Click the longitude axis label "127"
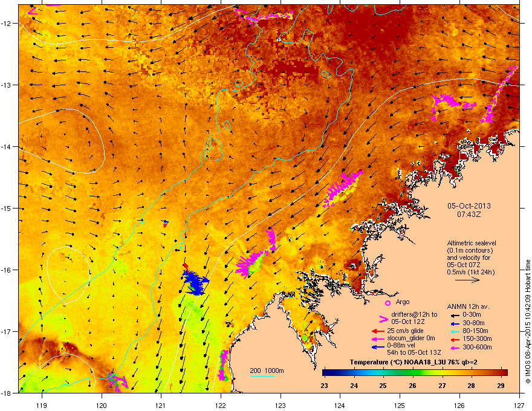 pyautogui.click(x=519, y=405)
